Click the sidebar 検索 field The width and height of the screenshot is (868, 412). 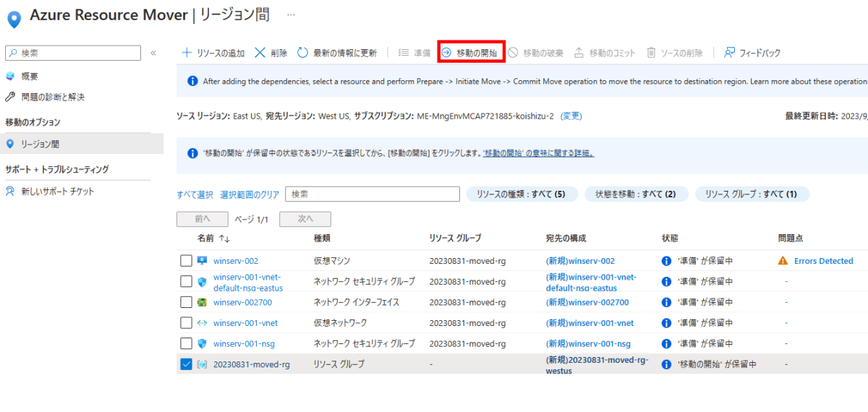(73, 53)
